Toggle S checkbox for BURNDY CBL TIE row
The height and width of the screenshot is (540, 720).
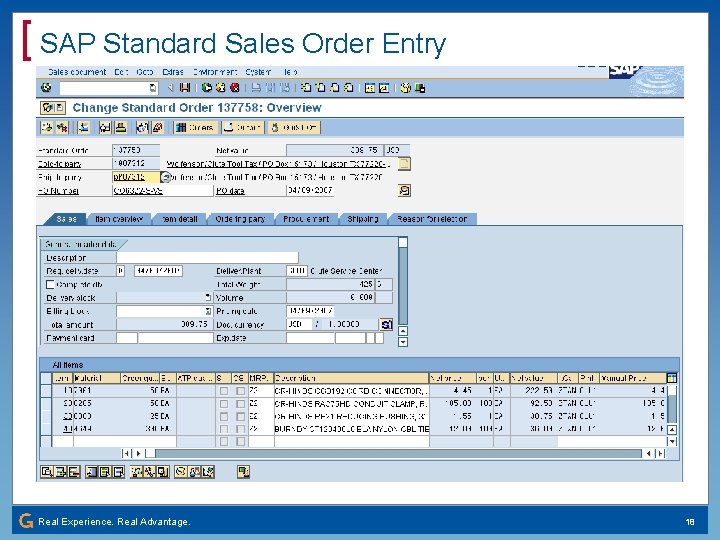[224, 429]
